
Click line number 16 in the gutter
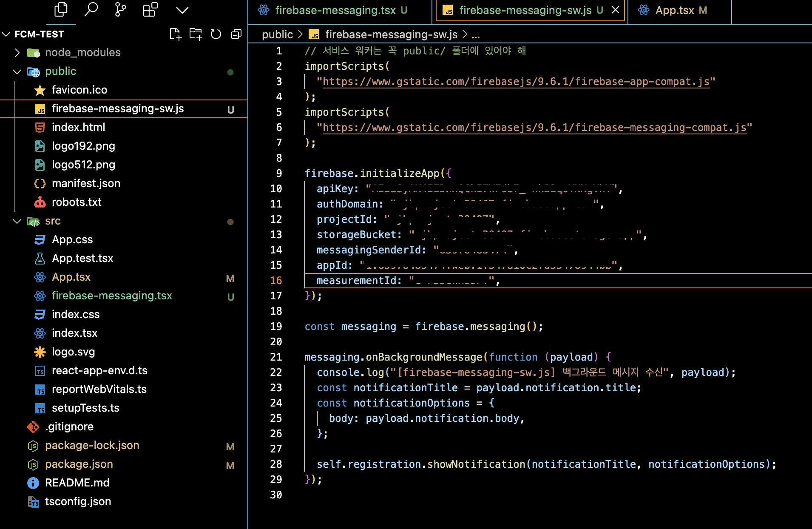click(276, 281)
